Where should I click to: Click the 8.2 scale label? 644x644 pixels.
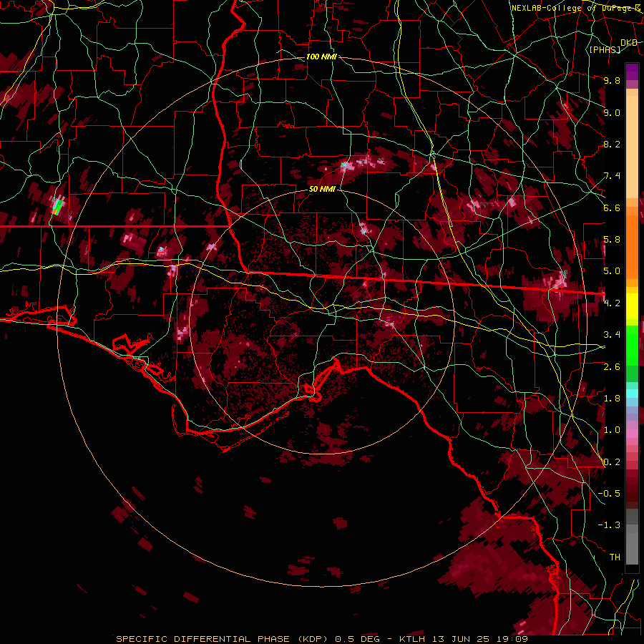612,144
